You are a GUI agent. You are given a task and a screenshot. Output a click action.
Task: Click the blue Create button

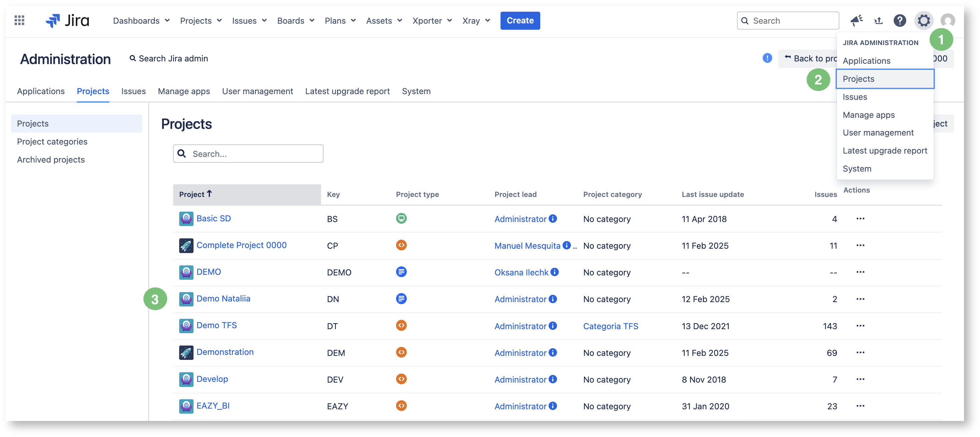pos(520,21)
